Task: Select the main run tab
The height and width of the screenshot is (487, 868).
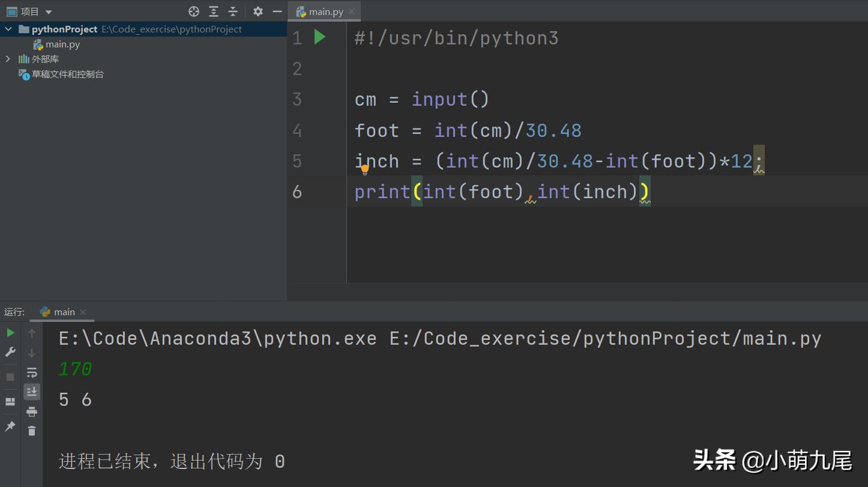Action: click(x=62, y=312)
